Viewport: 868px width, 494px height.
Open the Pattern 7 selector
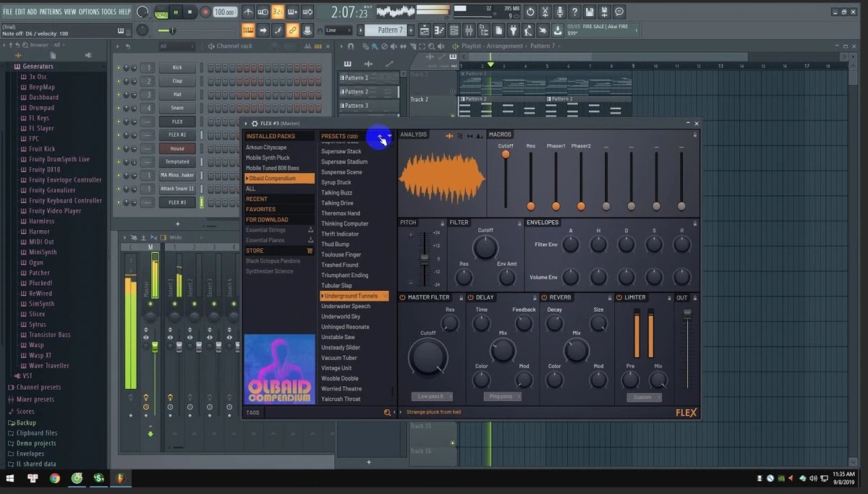tap(388, 30)
